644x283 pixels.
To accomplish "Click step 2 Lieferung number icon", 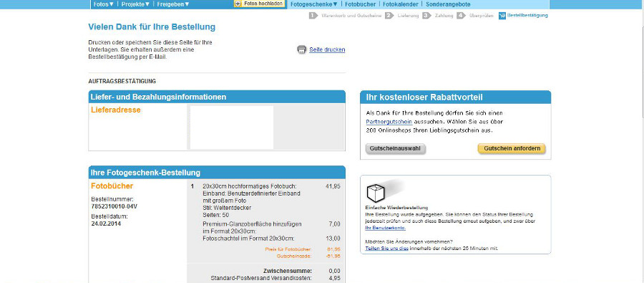I will coord(389,16).
